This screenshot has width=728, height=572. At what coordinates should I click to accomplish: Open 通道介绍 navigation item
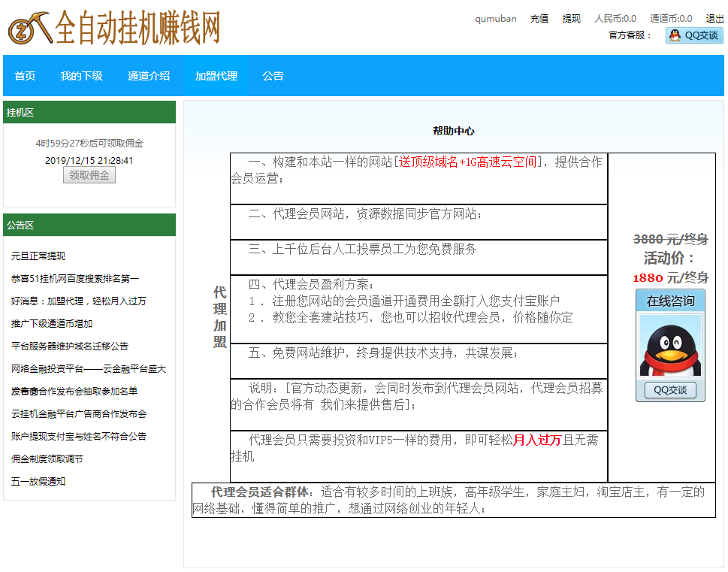pyautogui.click(x=149, y=76)
